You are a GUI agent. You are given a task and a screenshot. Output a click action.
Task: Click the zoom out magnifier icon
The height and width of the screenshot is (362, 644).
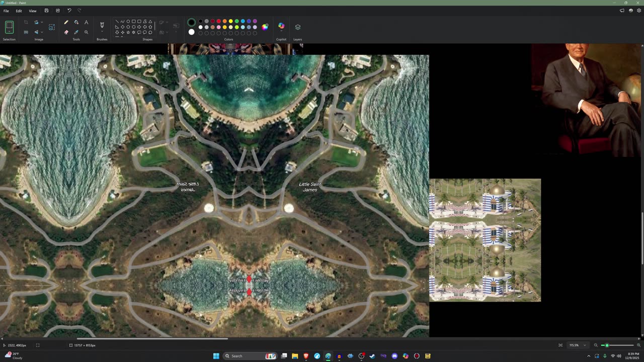(596, 345)
